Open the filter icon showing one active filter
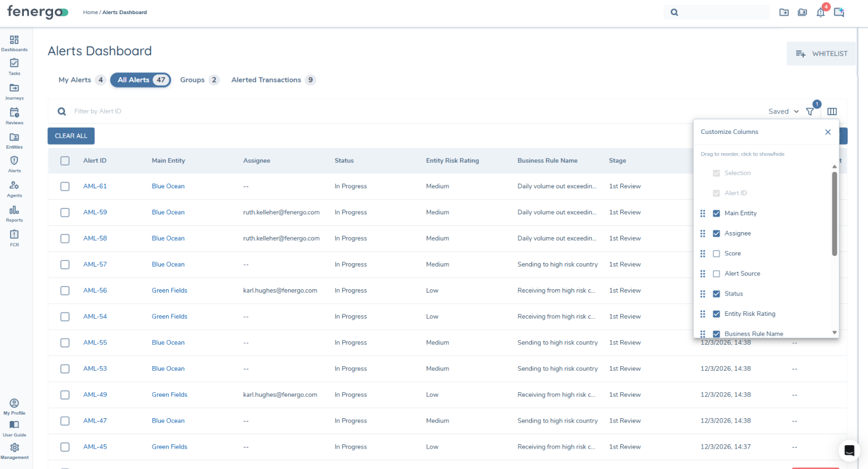 click(x=810, y=111)
